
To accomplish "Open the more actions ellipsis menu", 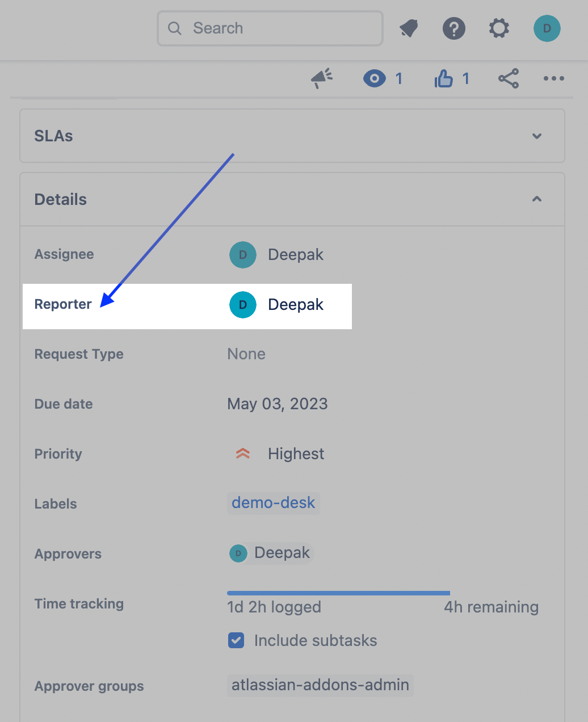I will tap(553, 78).
